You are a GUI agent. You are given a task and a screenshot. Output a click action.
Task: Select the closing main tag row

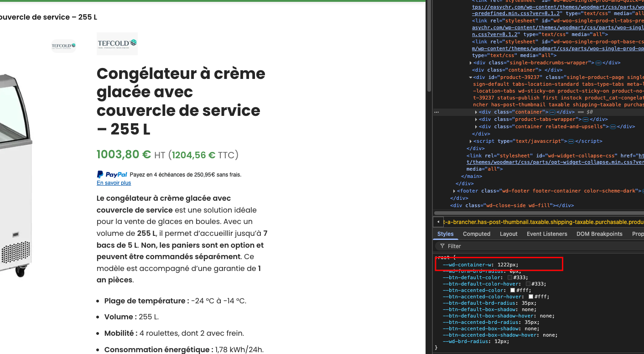[x=471, y=176]
